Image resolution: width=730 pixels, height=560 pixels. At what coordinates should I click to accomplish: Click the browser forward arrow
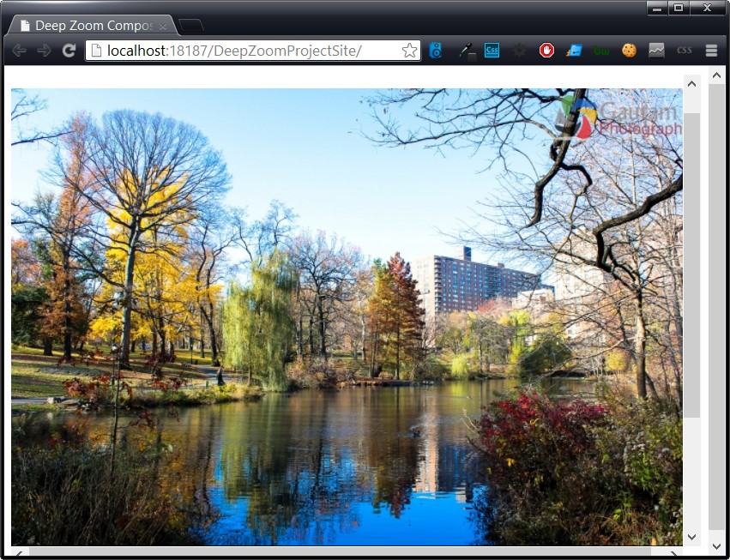tap(45, 51)
